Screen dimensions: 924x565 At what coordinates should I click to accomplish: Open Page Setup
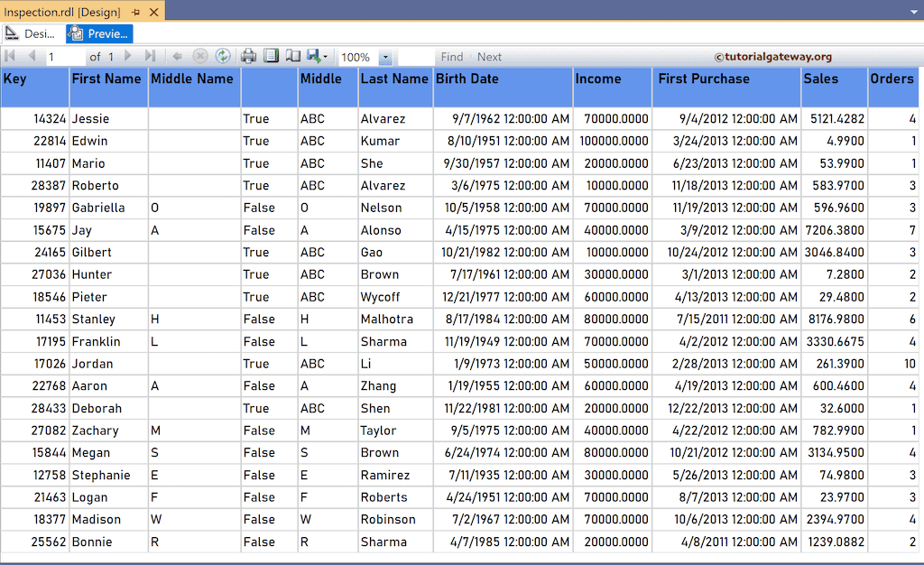pos(292,56)
